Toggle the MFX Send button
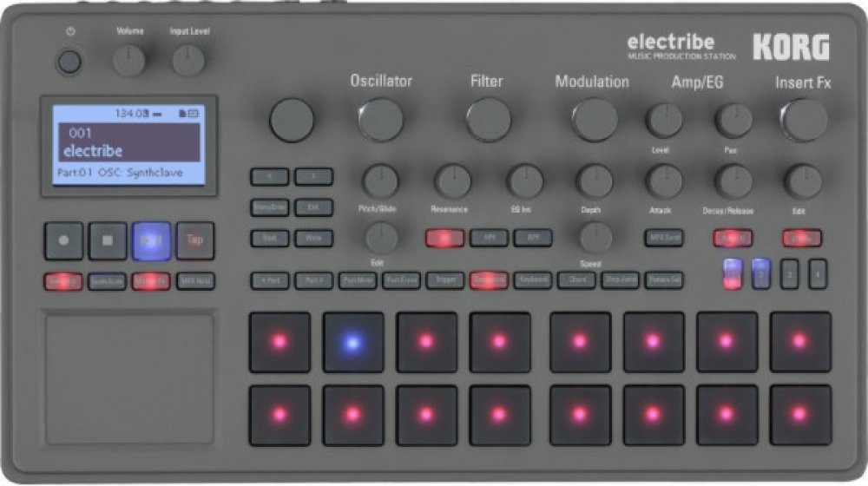 pyautogui.click(x=663, y=238)
